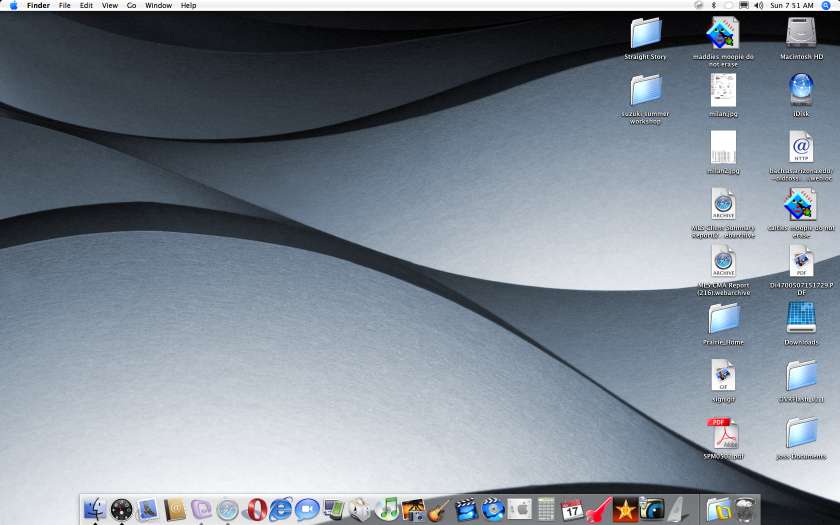Open the File menu
Viewport: 840px width, 525px height.
[x=64, y=5]
